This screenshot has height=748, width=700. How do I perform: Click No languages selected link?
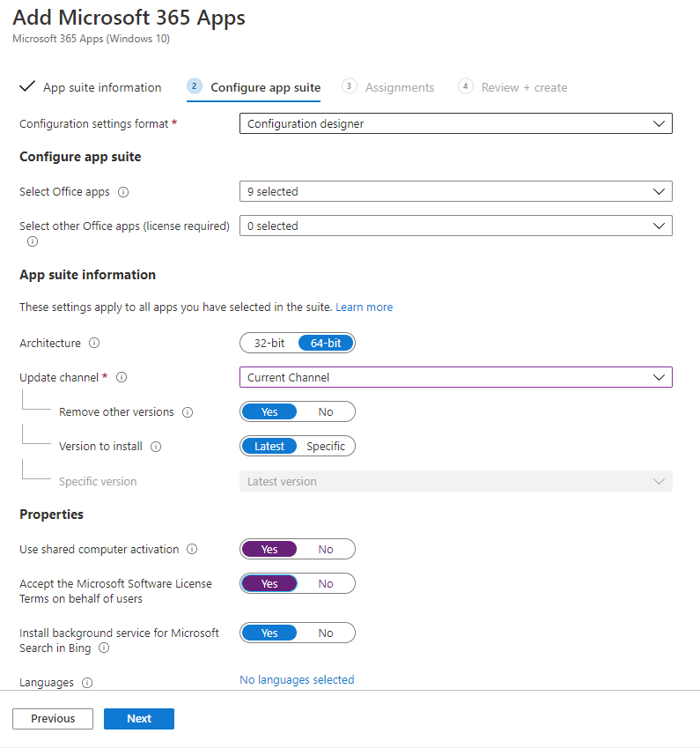click(297, 680)
